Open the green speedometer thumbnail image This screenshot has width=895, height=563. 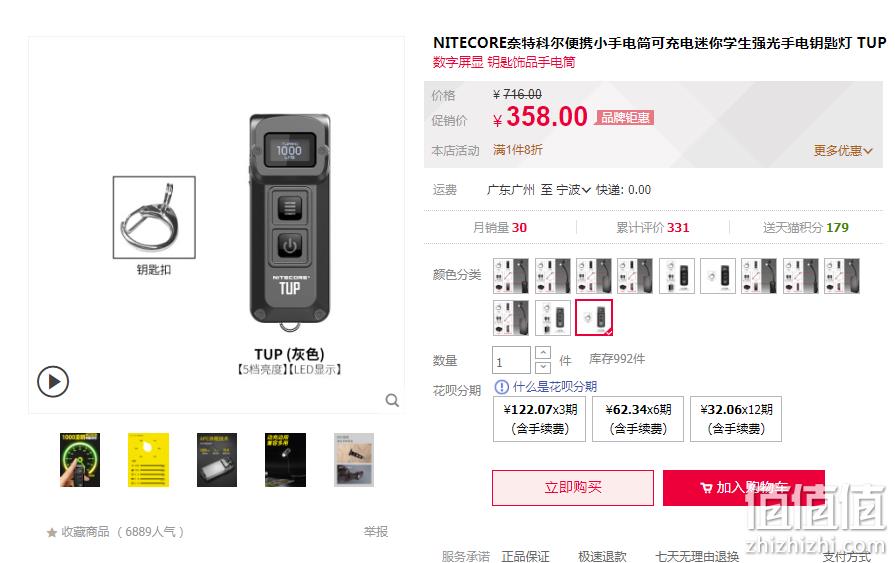(x=80, y=460)
